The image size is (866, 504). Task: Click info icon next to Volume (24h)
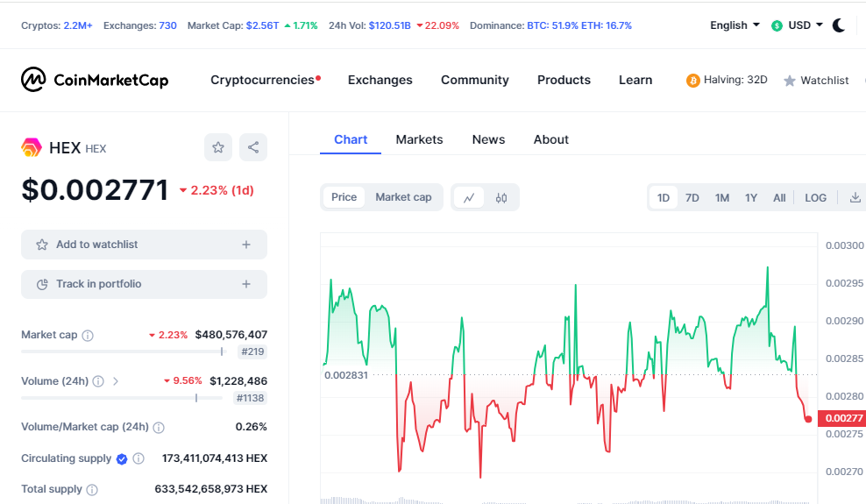(x=98, y=381)
